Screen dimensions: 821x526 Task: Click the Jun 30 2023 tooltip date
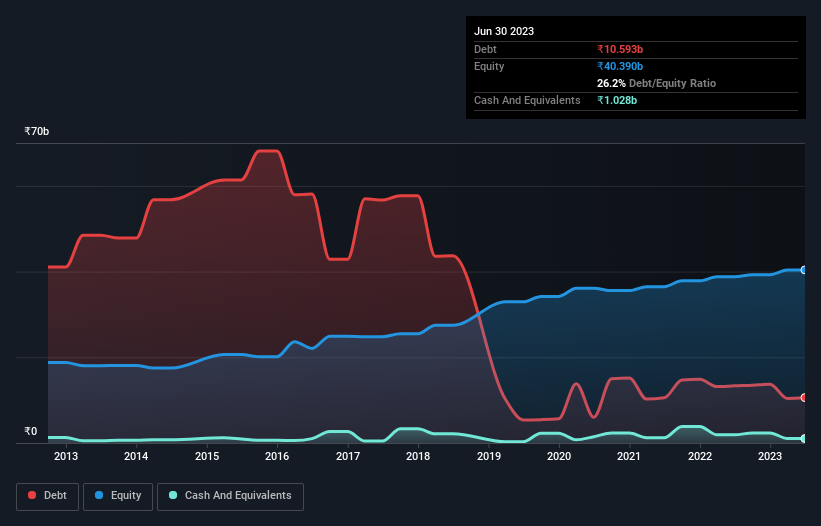click(x=504, y=31)
